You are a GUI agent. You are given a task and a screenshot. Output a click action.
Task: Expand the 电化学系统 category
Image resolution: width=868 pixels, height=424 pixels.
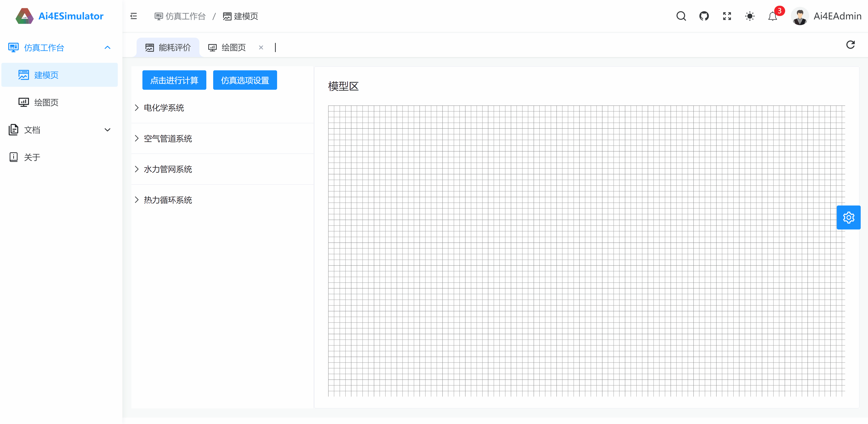click(x=164, y=108)
